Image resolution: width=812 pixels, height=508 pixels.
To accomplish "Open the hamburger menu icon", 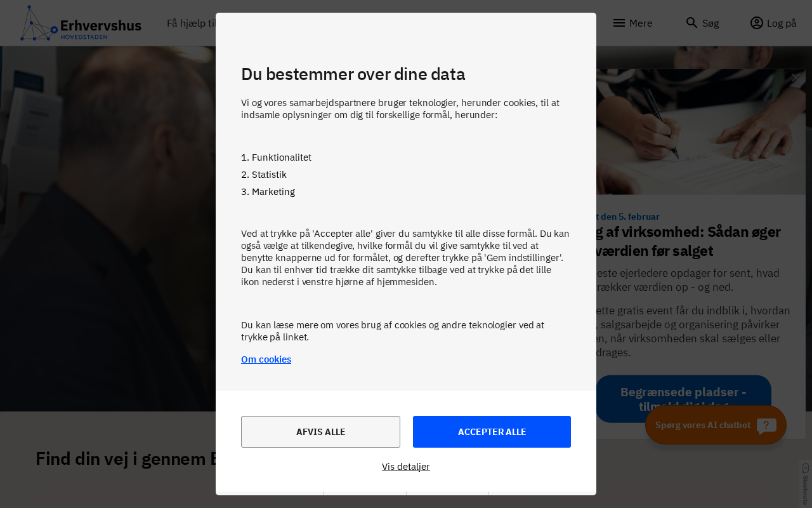I will click(x=619, y=23).
